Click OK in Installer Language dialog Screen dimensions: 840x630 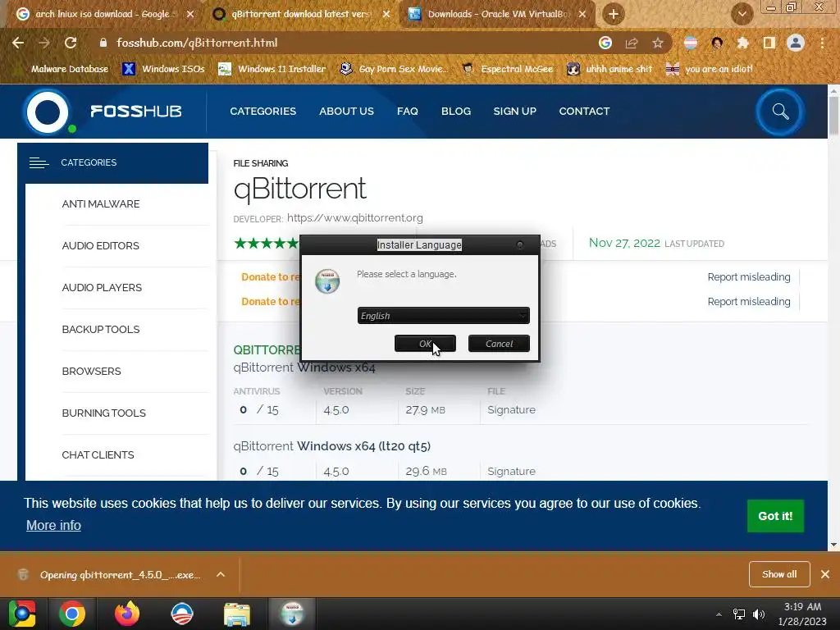coord(425,344)
